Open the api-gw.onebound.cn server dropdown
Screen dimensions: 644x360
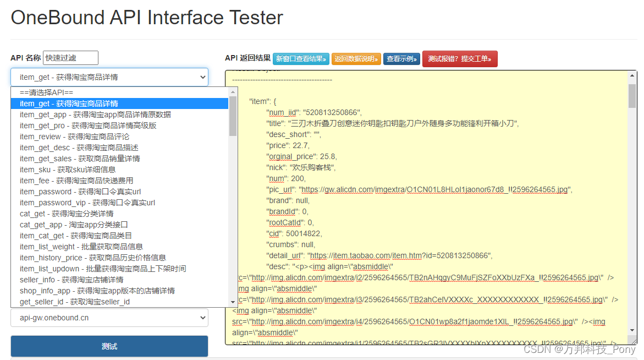tap(109, 318)
